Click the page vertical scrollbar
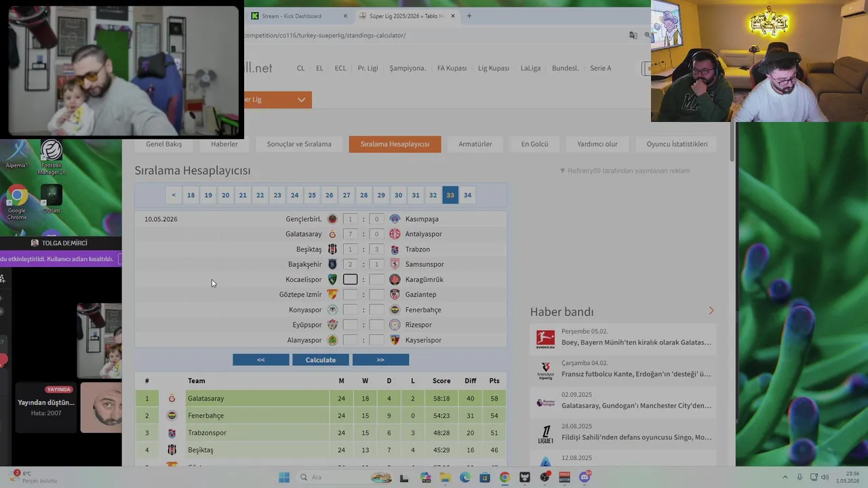Viewport: 868px width, 488px height. (732, 142)
